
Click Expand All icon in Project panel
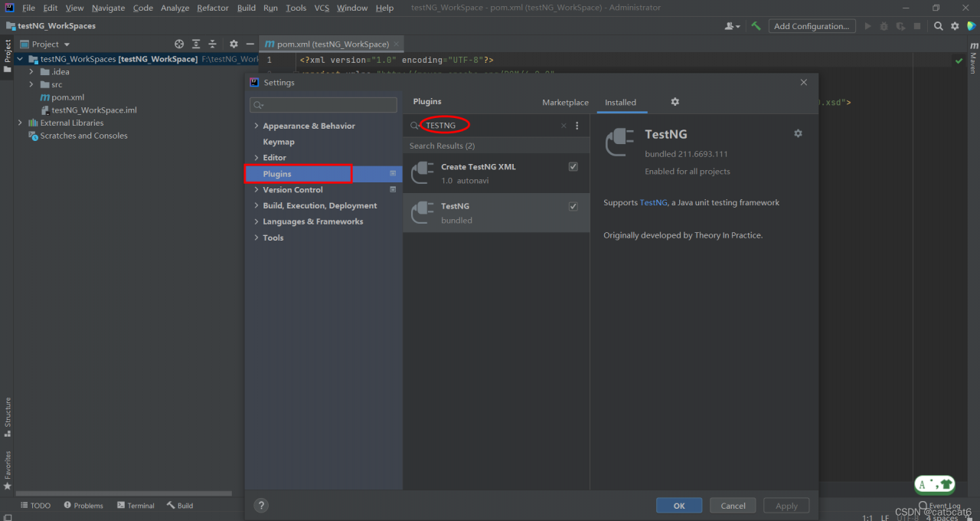[x=196, y=44]
